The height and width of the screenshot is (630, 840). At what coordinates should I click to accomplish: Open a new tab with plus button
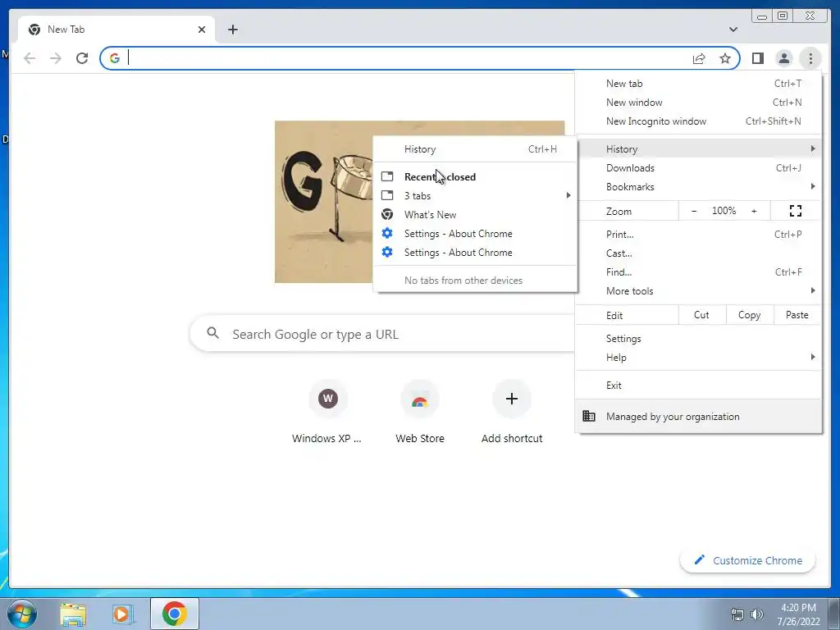[x=232, y=30]
